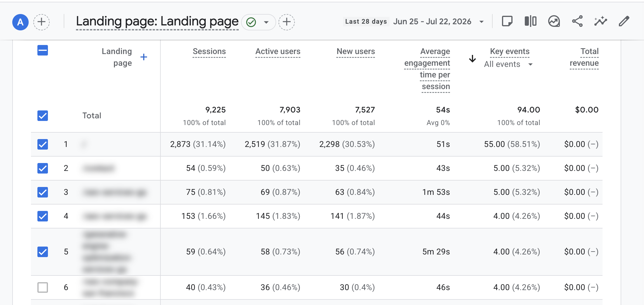Click the '63 (0.84%)' new users cell
The width and height of the screenshot is (644, 305).
[x=355, y=192]
